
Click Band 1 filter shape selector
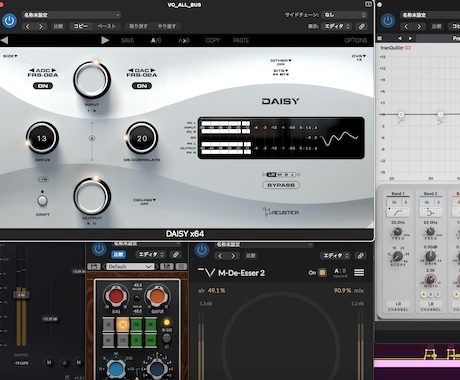(398, 212)
